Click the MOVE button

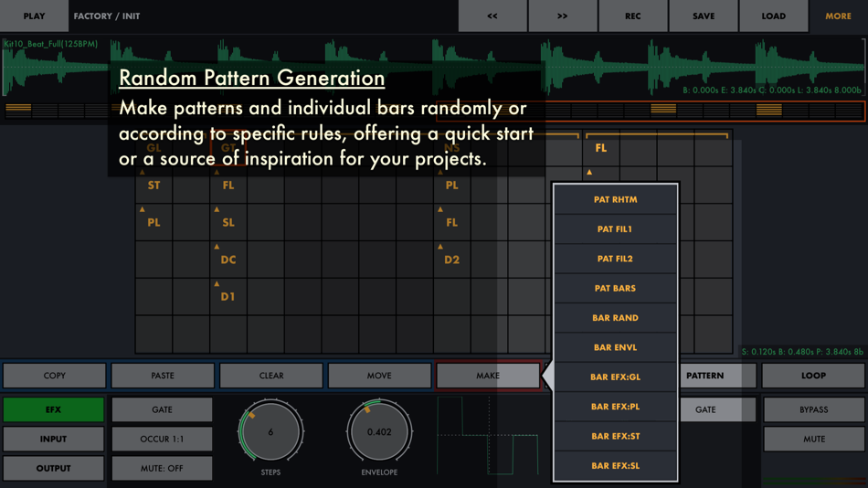tap(379, 376)
